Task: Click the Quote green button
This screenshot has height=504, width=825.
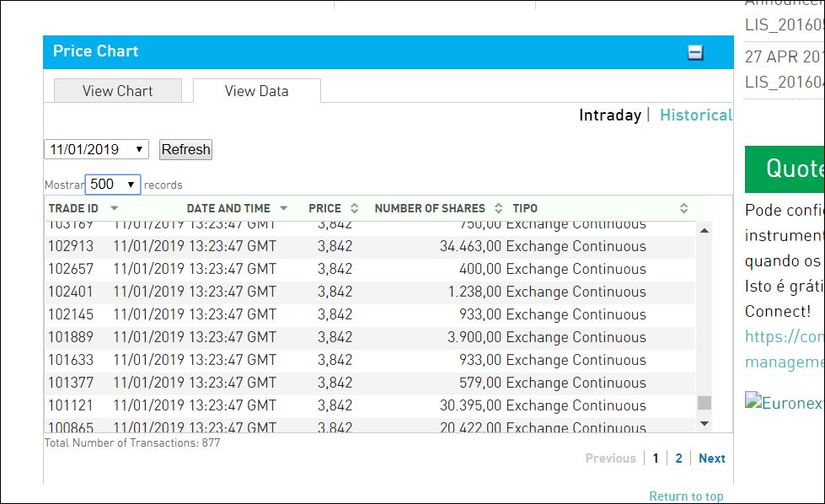Action: point(785,169)
